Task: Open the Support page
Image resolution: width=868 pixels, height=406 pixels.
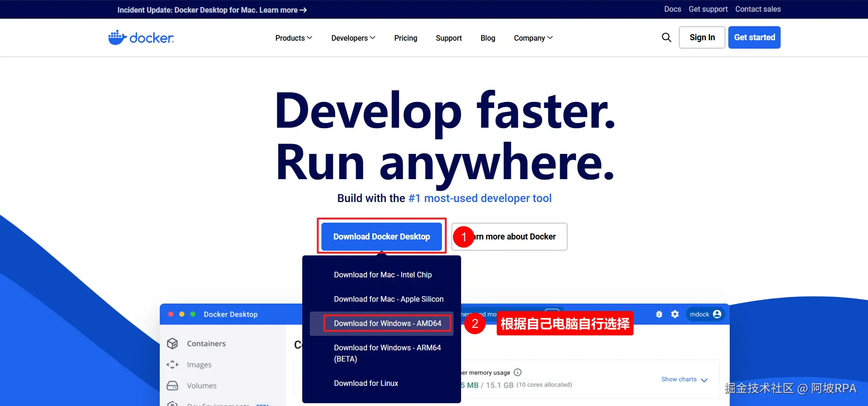Action: tap(448, 38)
